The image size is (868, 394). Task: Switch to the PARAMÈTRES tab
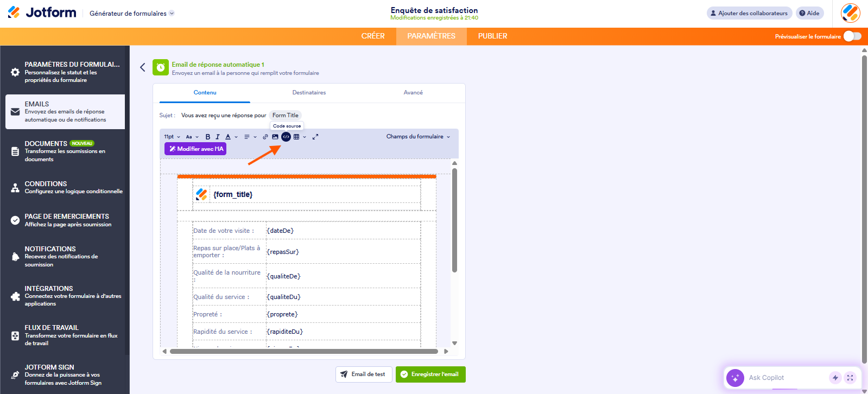(432, 36)
